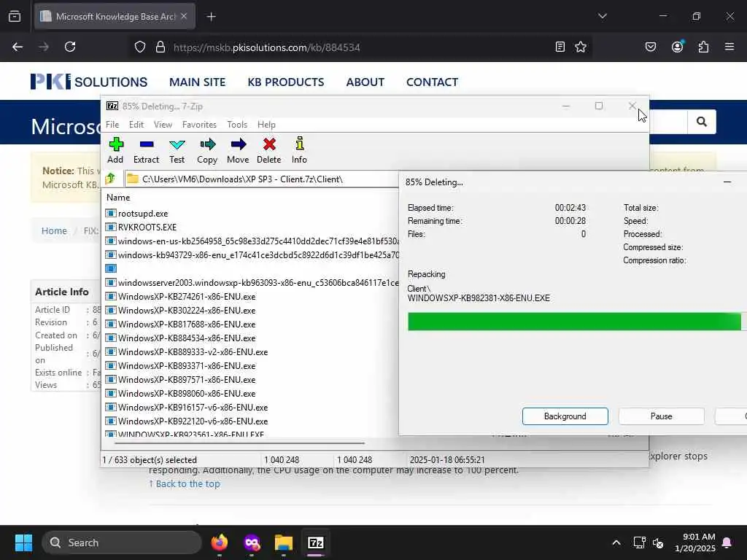Viewport: 747px width, 560px height.
Task: Open the 7-Zip Help menu
Action: coord(266,124)
